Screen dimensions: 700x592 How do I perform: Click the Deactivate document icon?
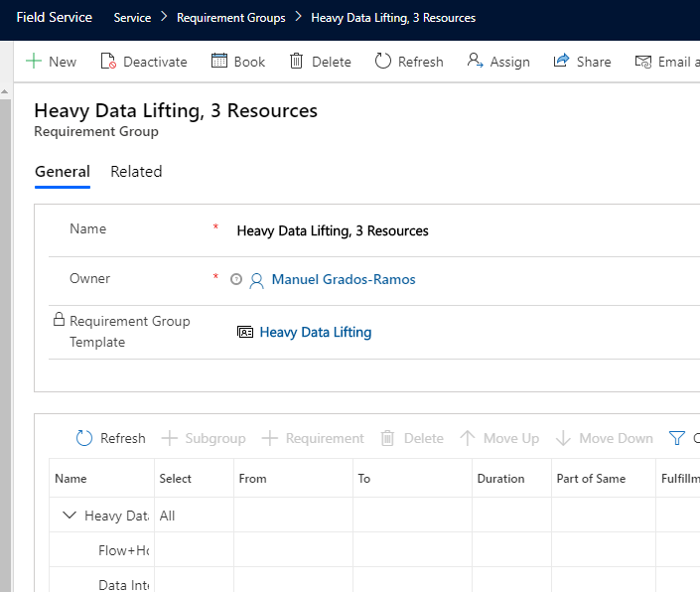(x=108, y=62)
